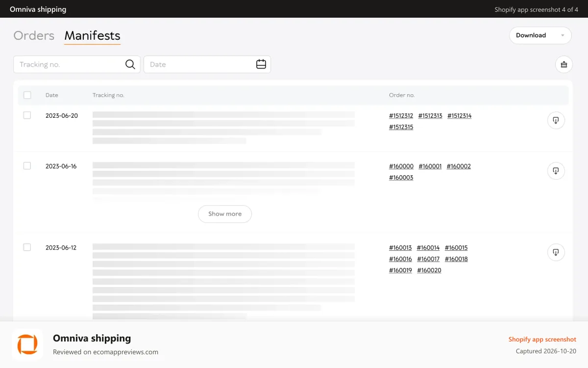
Task: Focus the Tracking no. search field
Action: coord(77,64)
